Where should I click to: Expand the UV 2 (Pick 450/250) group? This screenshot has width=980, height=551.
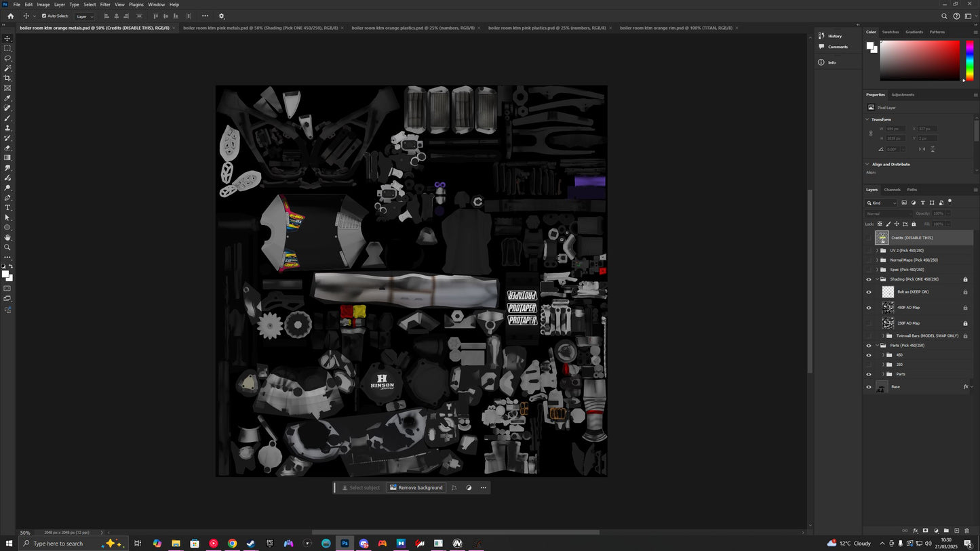[877, 251]
